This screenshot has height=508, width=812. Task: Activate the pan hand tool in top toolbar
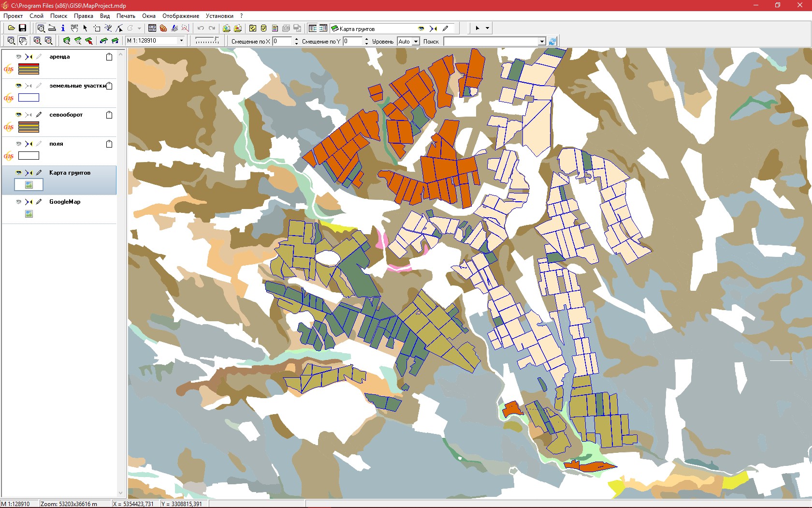(x=74, y=28)
